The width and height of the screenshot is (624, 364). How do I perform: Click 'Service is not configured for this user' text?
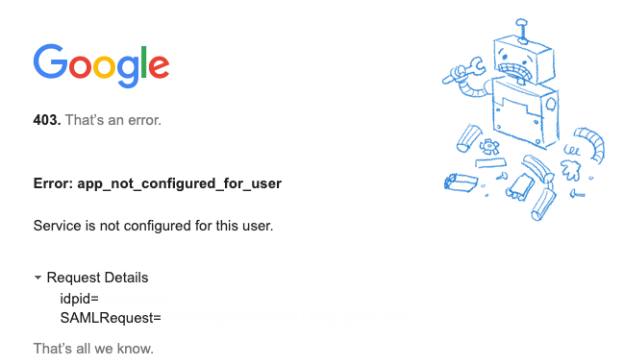pos(153,226)
